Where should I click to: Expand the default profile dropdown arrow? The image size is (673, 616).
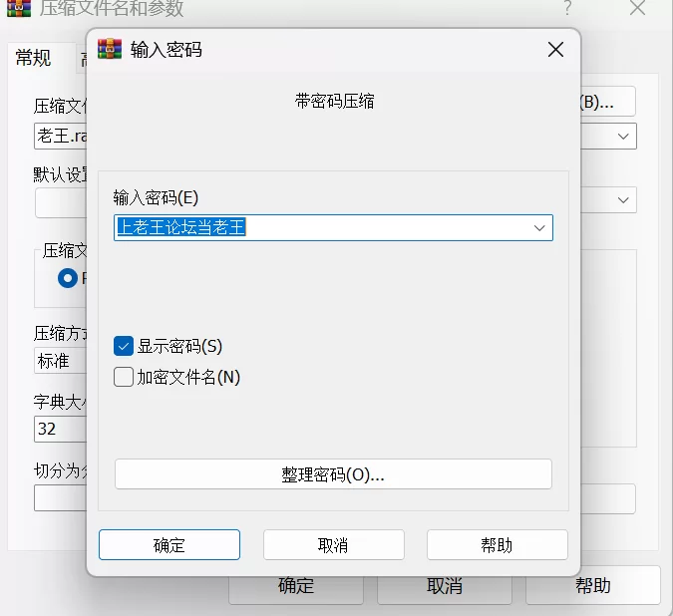pyautogui.click(x=623, y=200)
